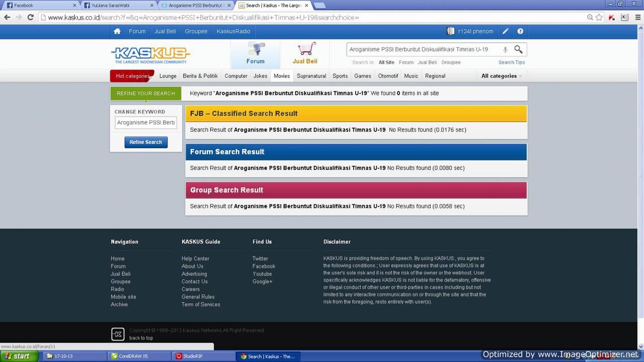The height and width of the screenshot is (362, 644).
Task: Open the pencil edit icon in top bar
Action: pos(505,31)
